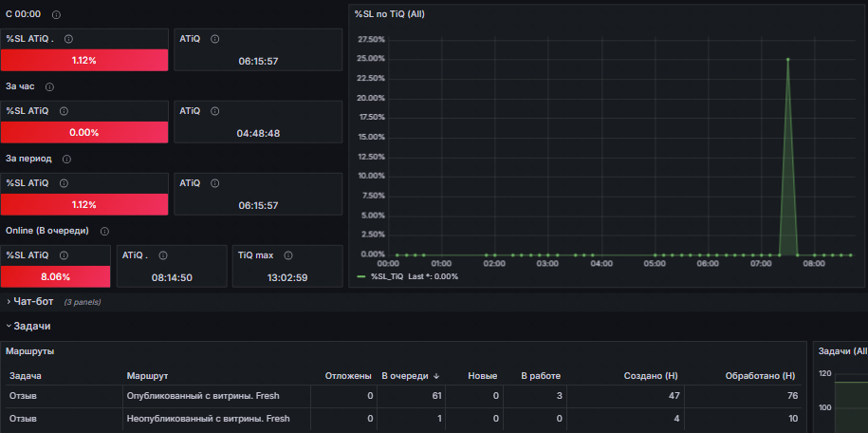868x433 pixels.
Task: Click the 25% spike data point on the chart
Action: click(x=787, y=59)
